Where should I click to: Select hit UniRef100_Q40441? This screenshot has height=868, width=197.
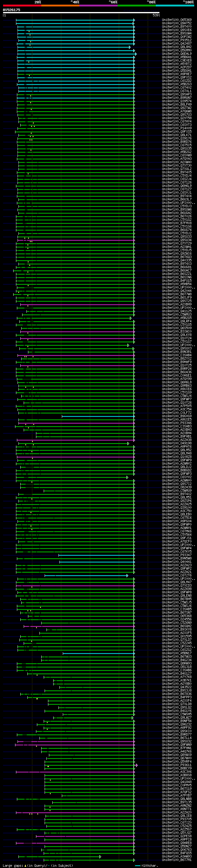177,562
